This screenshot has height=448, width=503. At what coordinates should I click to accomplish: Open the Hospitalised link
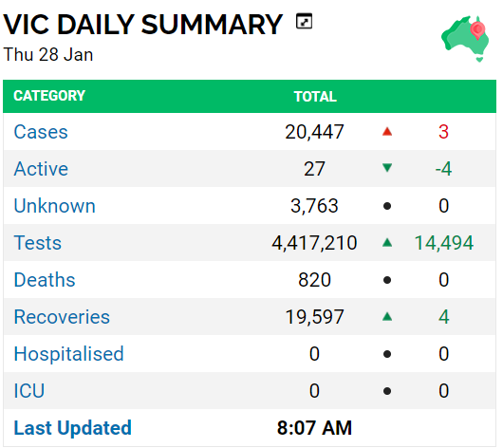click(x=68, y=354)
